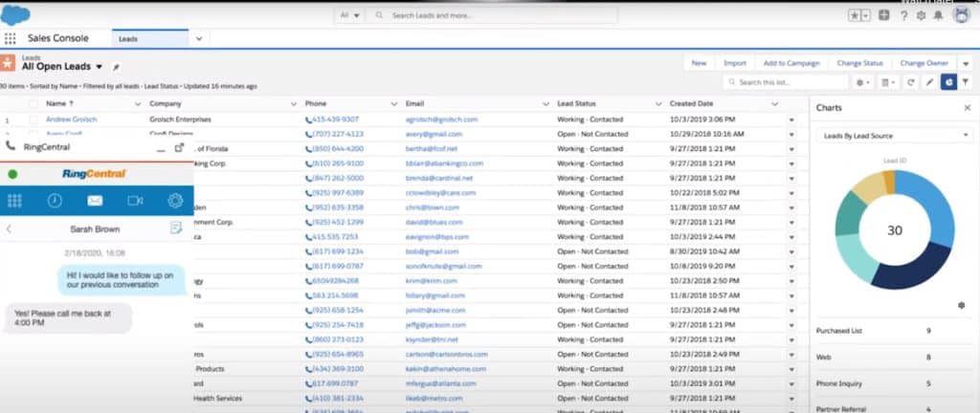Pop out the RingCentral widget

(x=178, y=147)
